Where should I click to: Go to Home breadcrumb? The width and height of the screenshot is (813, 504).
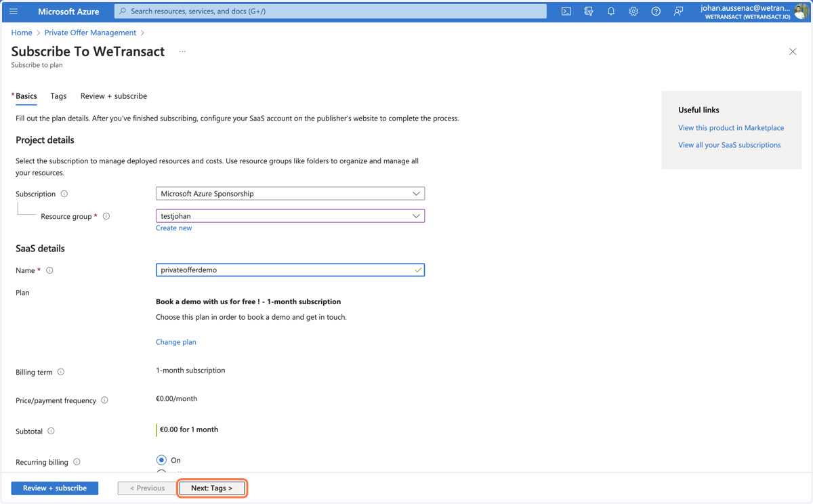coord(22,33)
